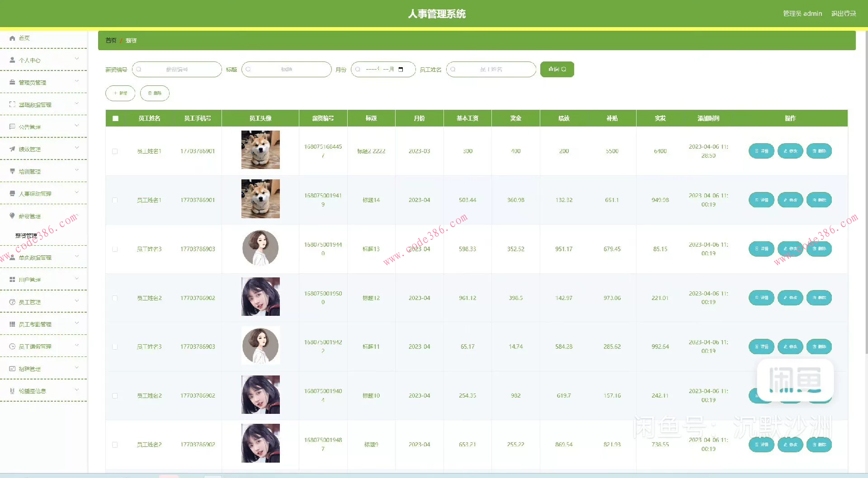The height and width of the screenshot is (478, 868).
Task: Expand the 单页数据管理 submenu arrow
Action: click(77, 256)
